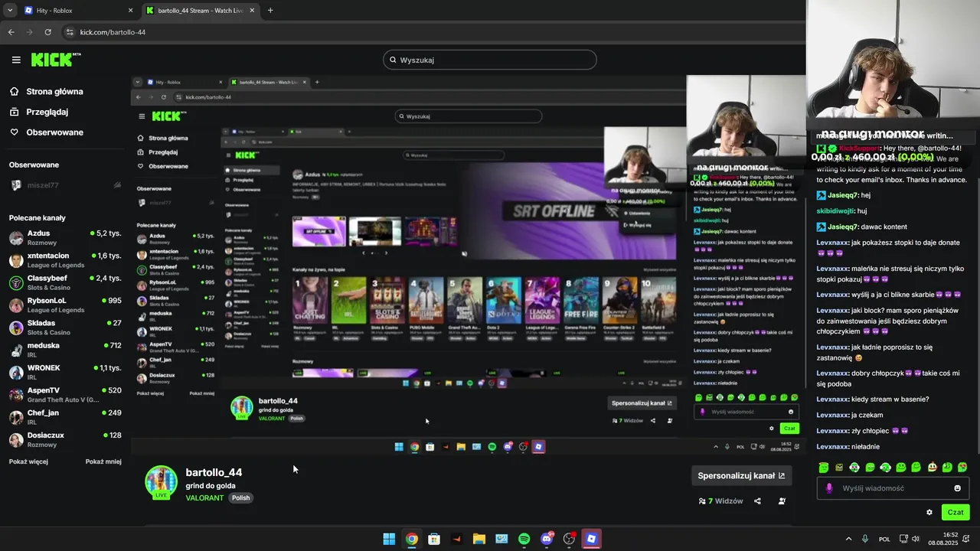Click the purple microphone chat icon
This screenshot has height=551, width=980.
pyautogui.click(x=829, y=488)
